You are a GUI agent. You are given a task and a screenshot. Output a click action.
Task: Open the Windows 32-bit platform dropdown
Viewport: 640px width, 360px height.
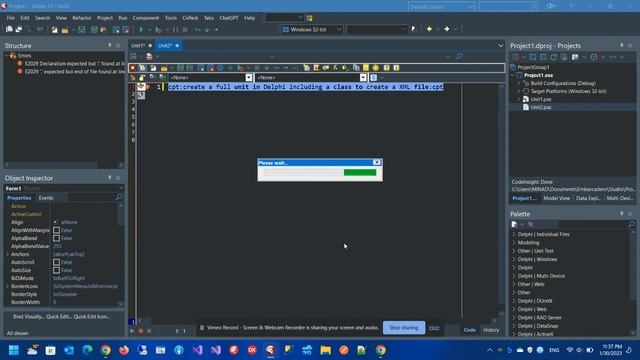pos(339,29)
